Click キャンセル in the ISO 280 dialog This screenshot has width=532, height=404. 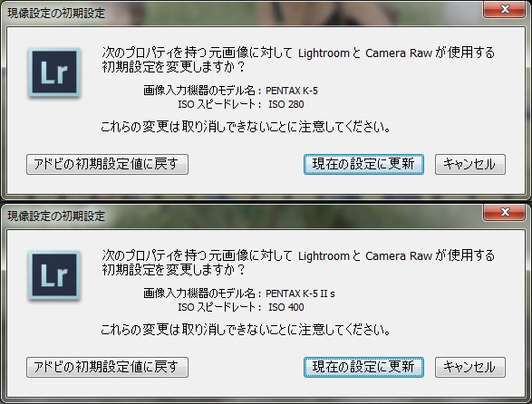(x=470, y=164)
